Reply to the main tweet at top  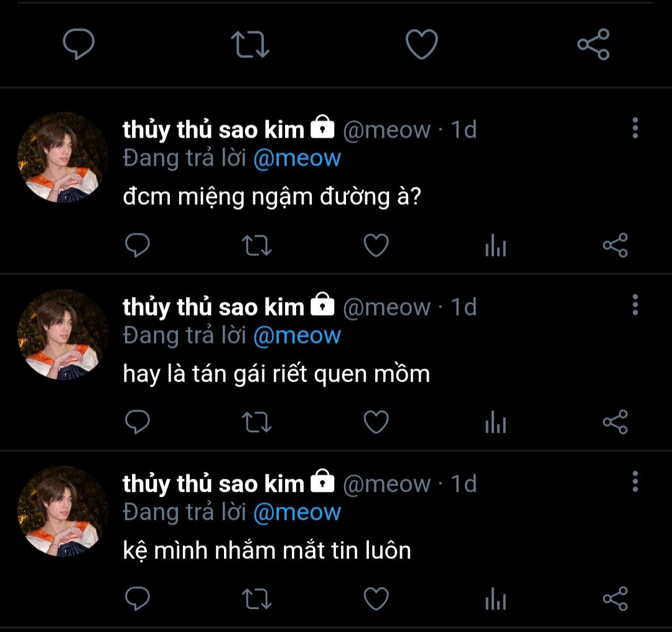point(79,45)
